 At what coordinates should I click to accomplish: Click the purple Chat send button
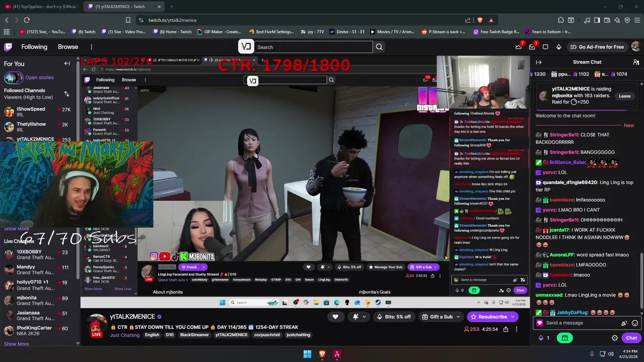click(x=631, y=338)
